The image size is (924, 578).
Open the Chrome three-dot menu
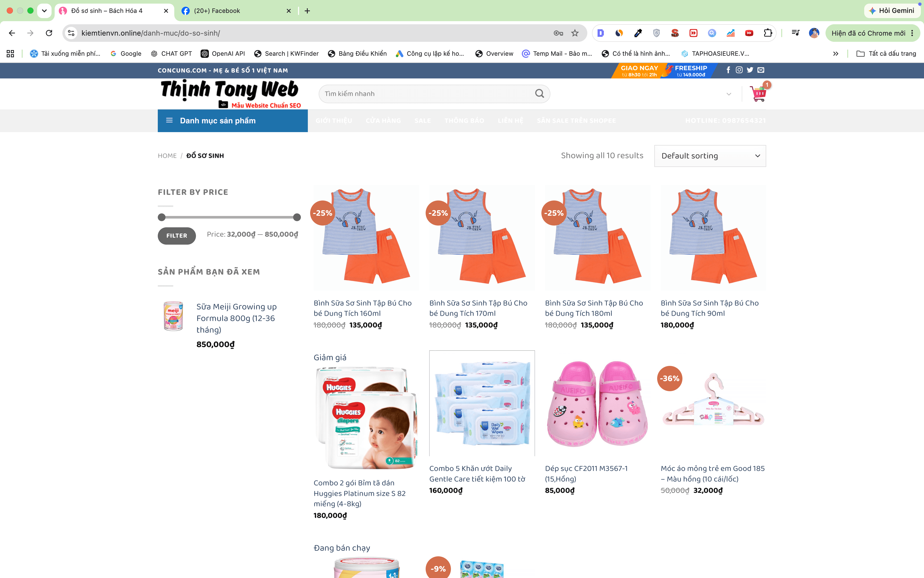912,33
